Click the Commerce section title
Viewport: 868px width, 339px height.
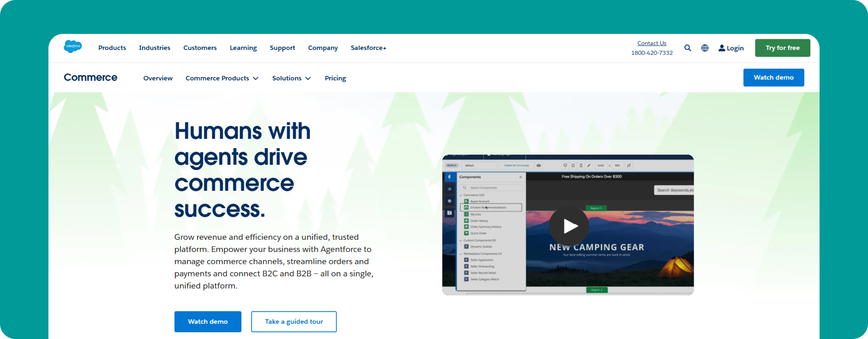(91, 77)
